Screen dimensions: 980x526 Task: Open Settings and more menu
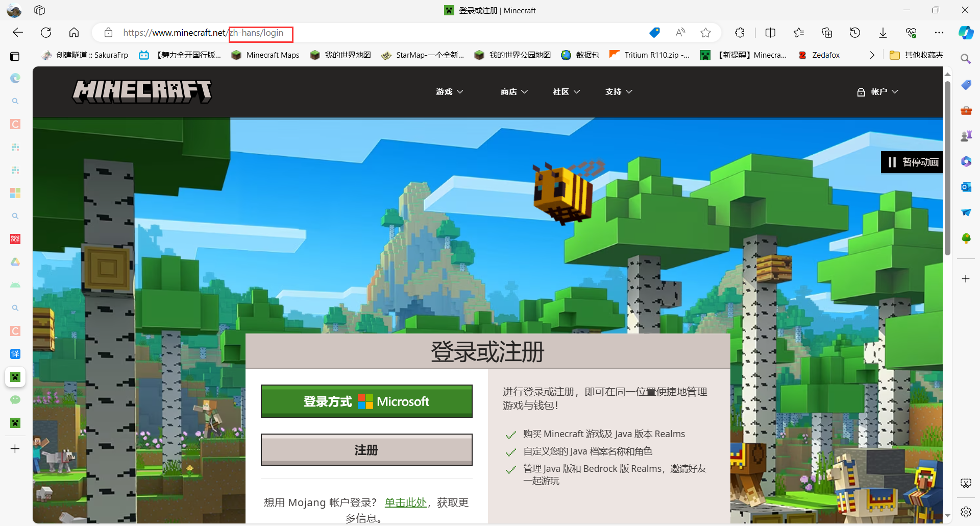(939, 33)
